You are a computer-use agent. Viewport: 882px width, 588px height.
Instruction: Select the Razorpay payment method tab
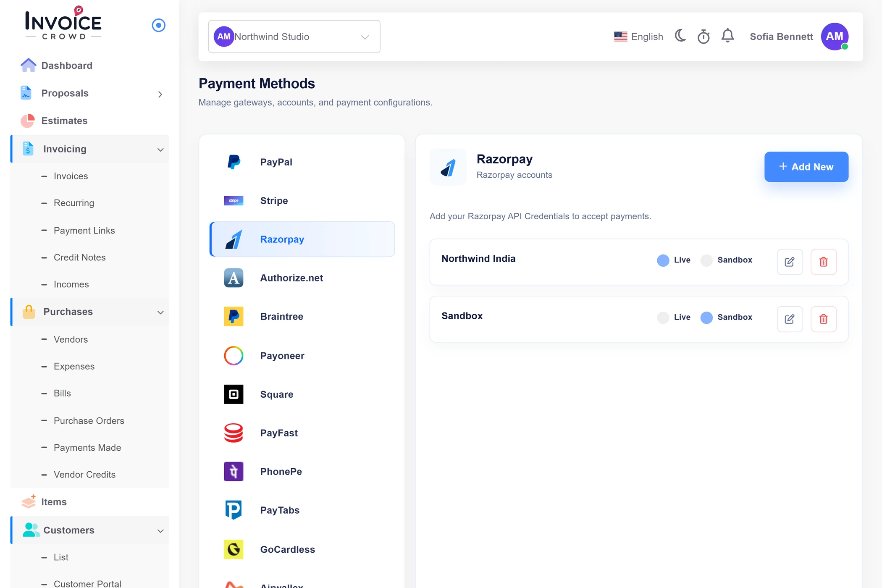(x=302, y=239)
